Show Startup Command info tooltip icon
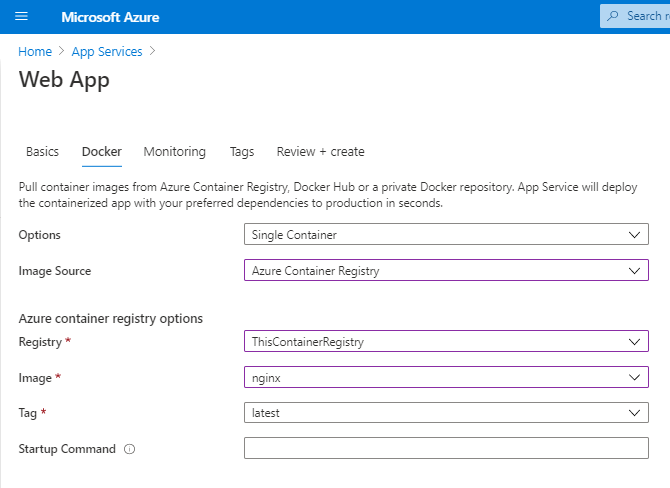Image resolution: width=670 pixels, height=488 pixels. coord(129,449)
